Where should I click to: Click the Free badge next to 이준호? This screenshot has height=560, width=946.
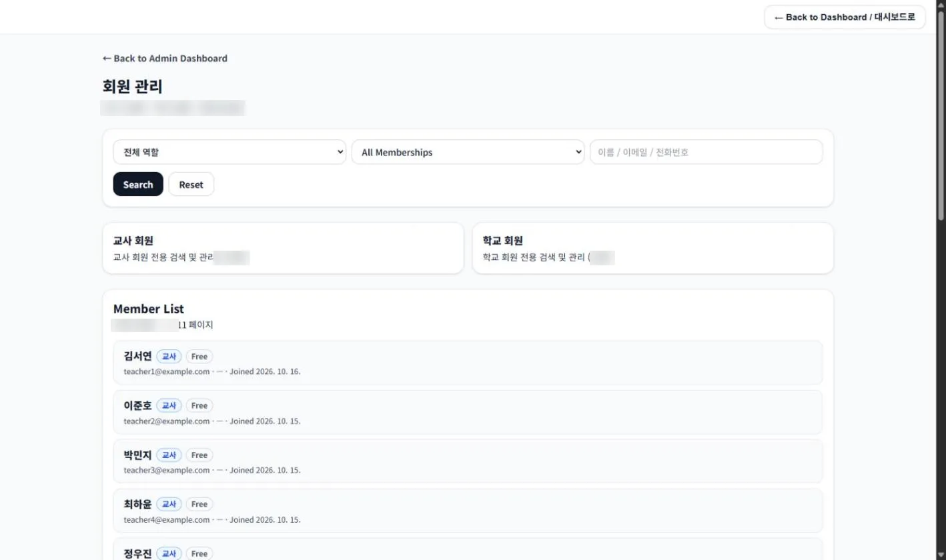199,406
